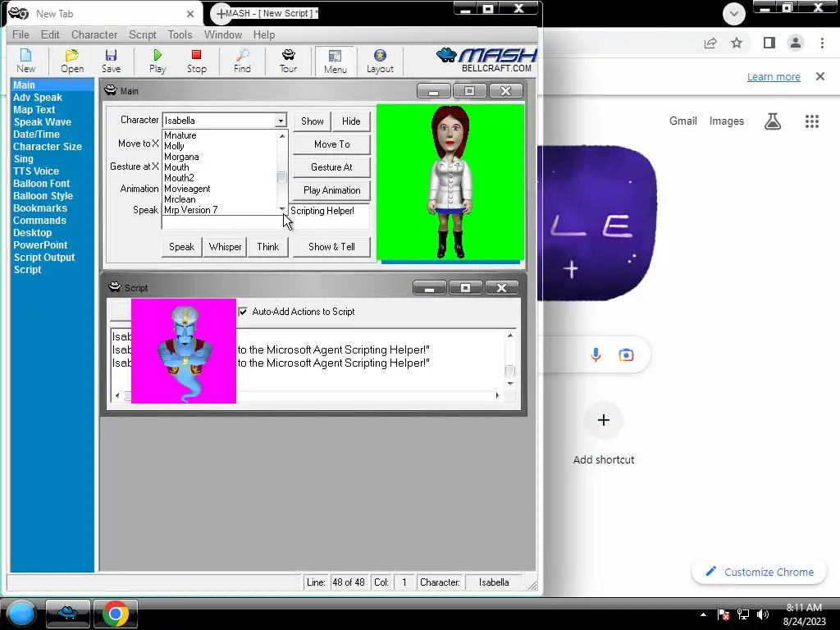Click the Move To button
The image size is (840, 630).
tap(331, 144)
